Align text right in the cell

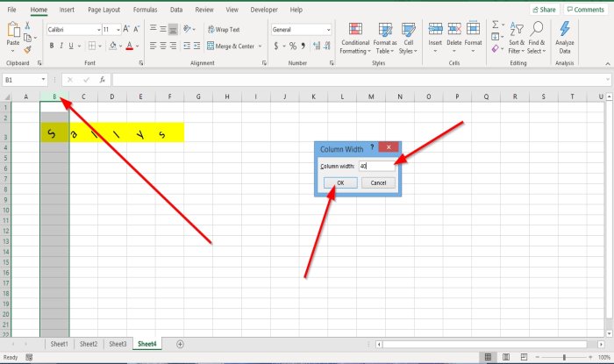pyautogui.click(x=173, y=46)
